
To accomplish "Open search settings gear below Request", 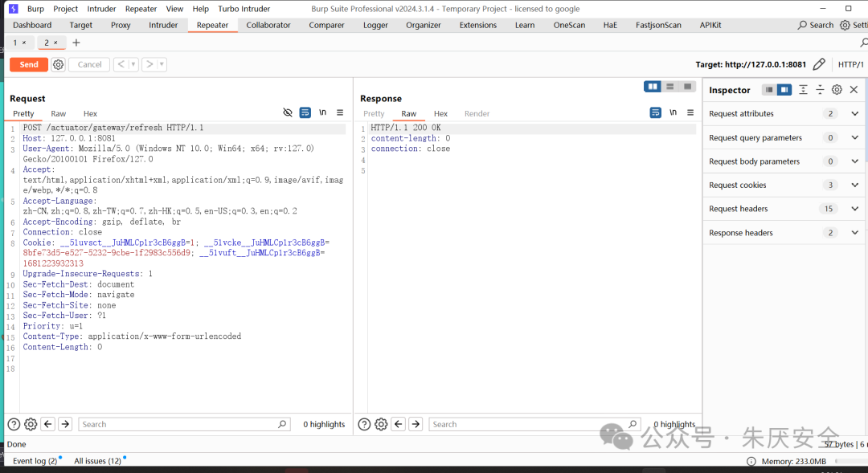I will point(31,424).
